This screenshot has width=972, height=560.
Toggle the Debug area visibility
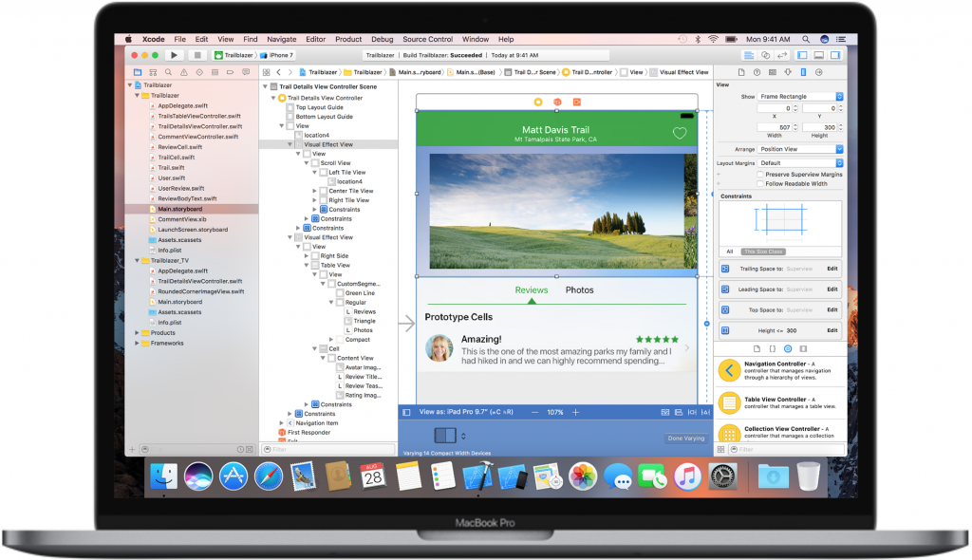click(x=819, y=55)
